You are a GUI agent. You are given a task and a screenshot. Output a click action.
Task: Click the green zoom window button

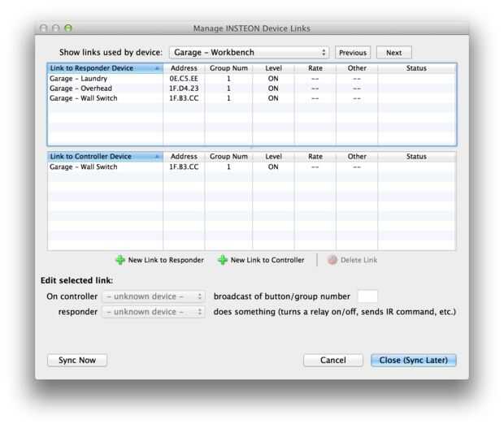click(x=68, y=28)
